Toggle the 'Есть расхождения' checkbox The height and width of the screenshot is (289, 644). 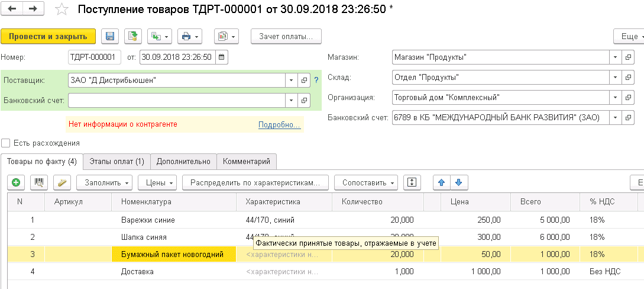point(6,143)
